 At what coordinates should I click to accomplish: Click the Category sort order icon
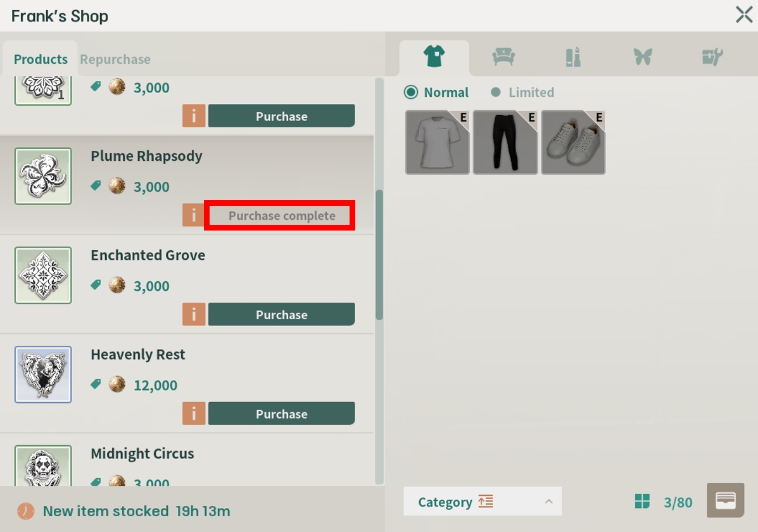[x=486, y=502]
